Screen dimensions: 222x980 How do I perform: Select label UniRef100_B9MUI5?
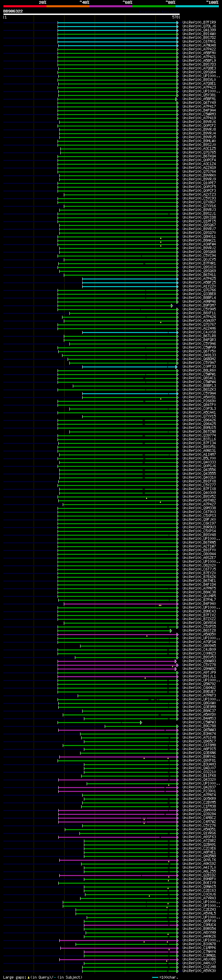coord(199,428)
